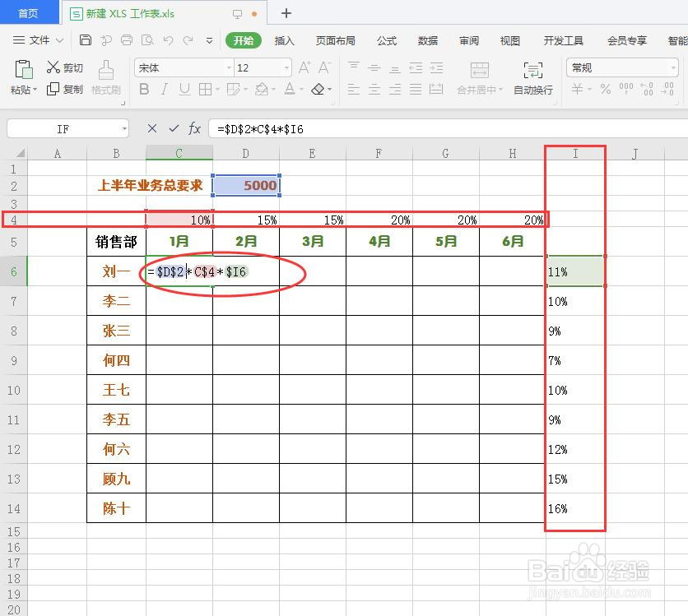This screenshot has width=688, height=616.
Task: Confirm formula entry with checkmark icon
Action: tap(174, 128)
